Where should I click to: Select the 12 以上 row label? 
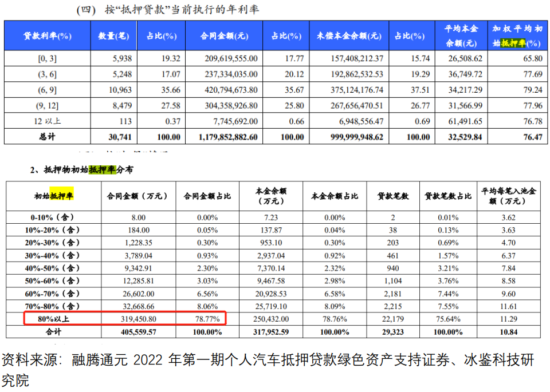(47, 121)
